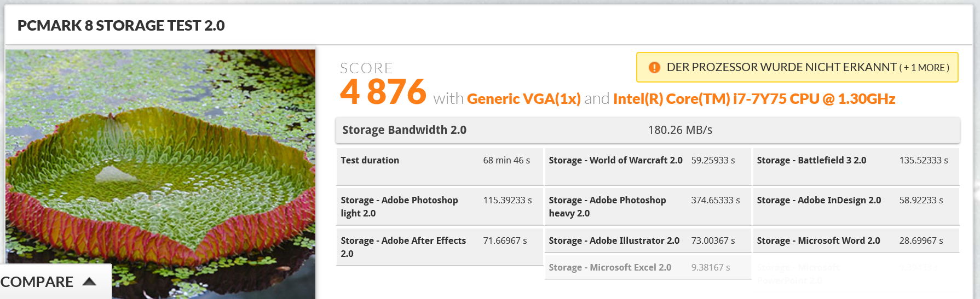Open the Generic VGA(1x) link
Image resolution: width=980 pixels, height=299 pixels.
tap(523, 99)
